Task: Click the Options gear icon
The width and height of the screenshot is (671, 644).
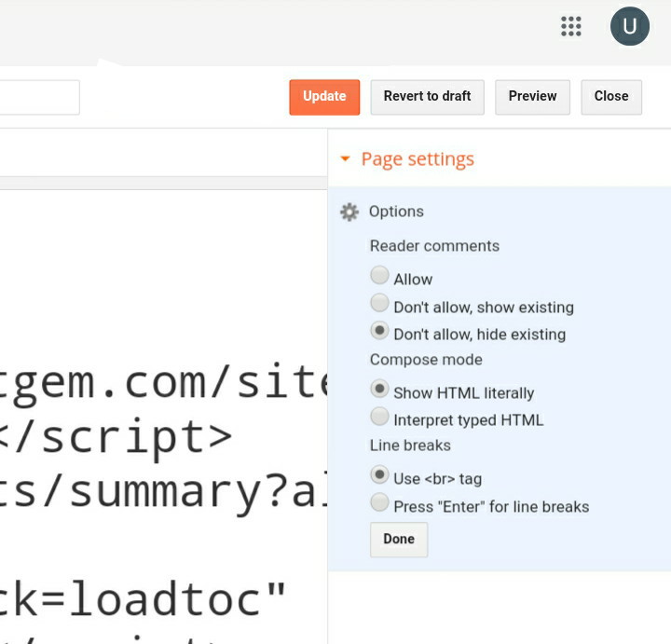Action: point(349,212)
